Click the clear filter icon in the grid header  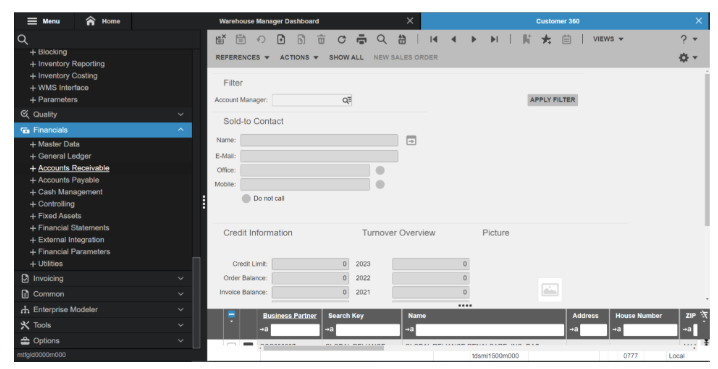704,315
